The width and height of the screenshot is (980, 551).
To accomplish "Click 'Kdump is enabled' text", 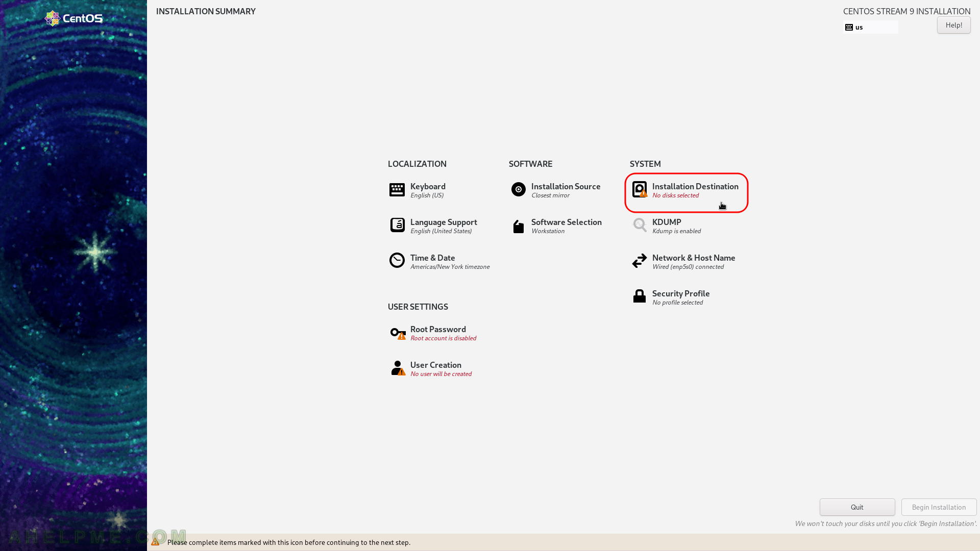I will [676, 231].
